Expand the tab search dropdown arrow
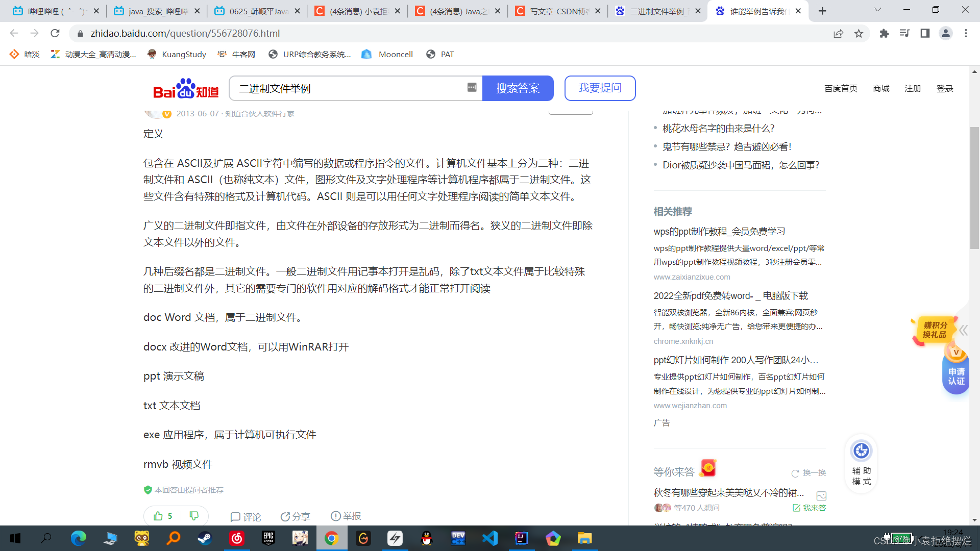 pyautogui.click(x=877, y=10)
